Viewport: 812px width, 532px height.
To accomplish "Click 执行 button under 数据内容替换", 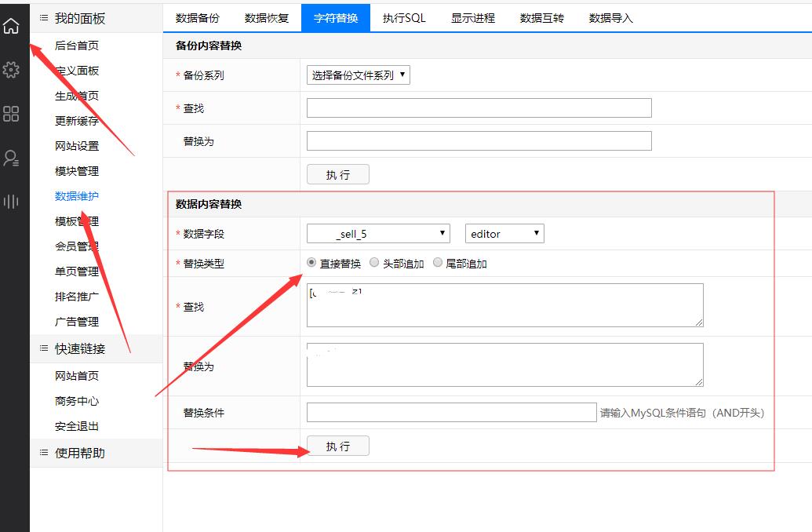I will point(337,446).
